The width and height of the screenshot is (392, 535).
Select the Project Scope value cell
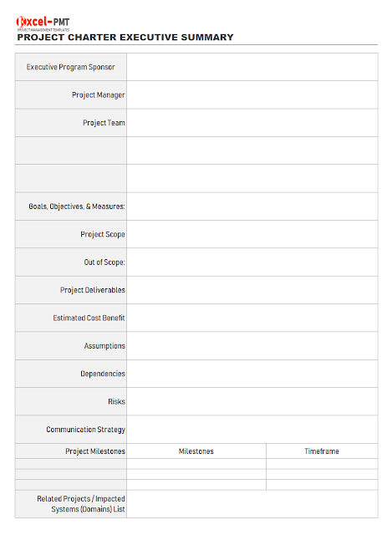[x=252, y=234]
